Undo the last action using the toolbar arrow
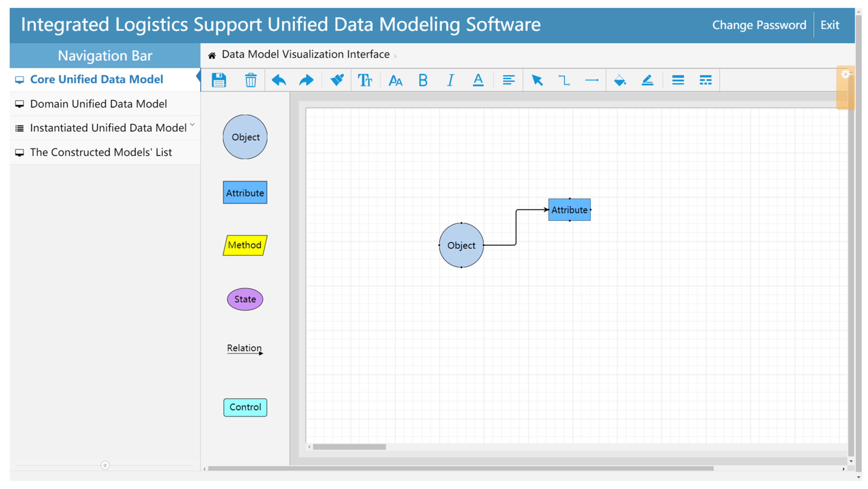The height and width of the screenshot is (489, 868). point(279,80)
